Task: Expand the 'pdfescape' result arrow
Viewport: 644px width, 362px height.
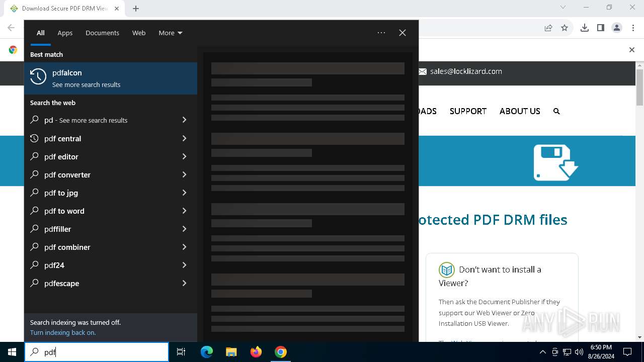Action: [184, 283]
